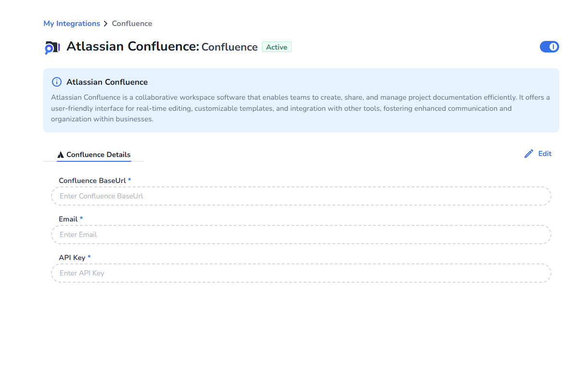Click the Confluence description paragraph in the banner
This screenshot has height=379, width=588.
pyautogui.click(x=300, y=108)
